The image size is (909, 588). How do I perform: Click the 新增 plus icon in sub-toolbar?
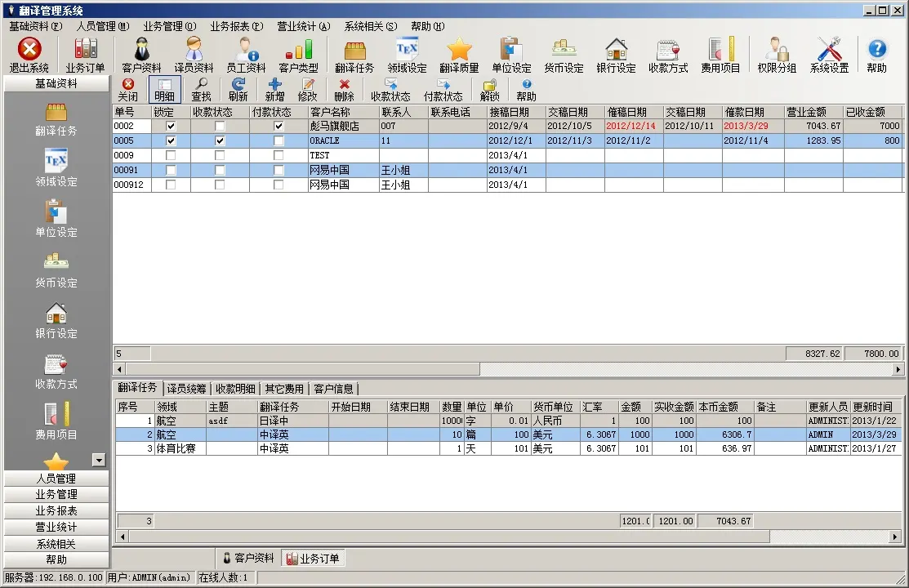coord(274,85)
